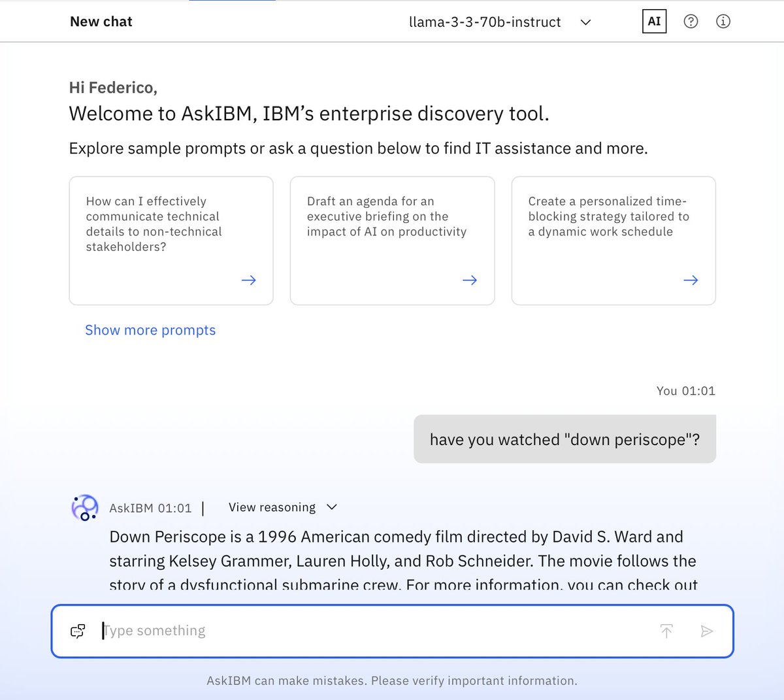Viewport: 784px width, 700px height.
Task: Click the AskIBM avatar icon
Action: 85,508
